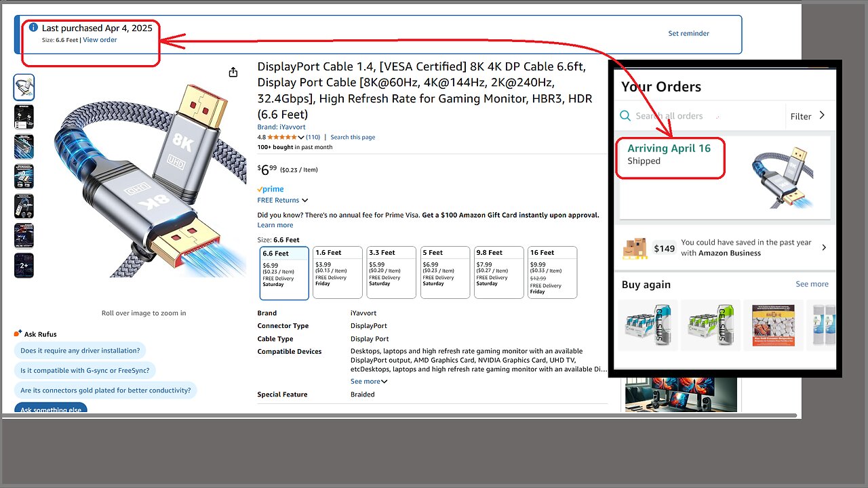
Task: Select the third product thumbnail image
Action: pyautogui.click(x=24, y=146)
